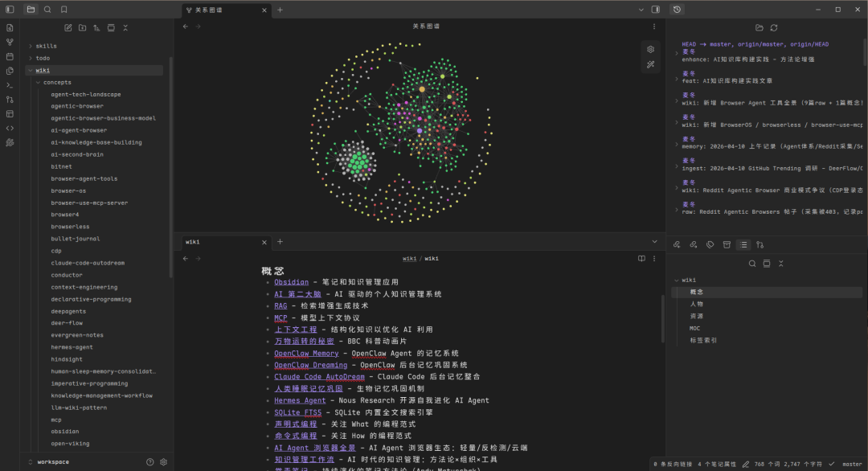
Task: Collapse the wiki heading in outline
Action: (677, 280)
